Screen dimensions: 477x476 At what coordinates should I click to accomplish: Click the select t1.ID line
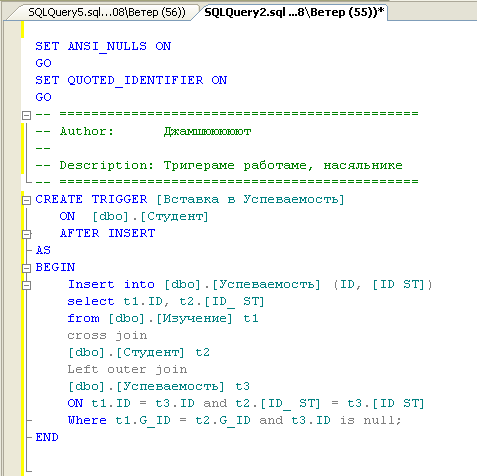point(166,301)
